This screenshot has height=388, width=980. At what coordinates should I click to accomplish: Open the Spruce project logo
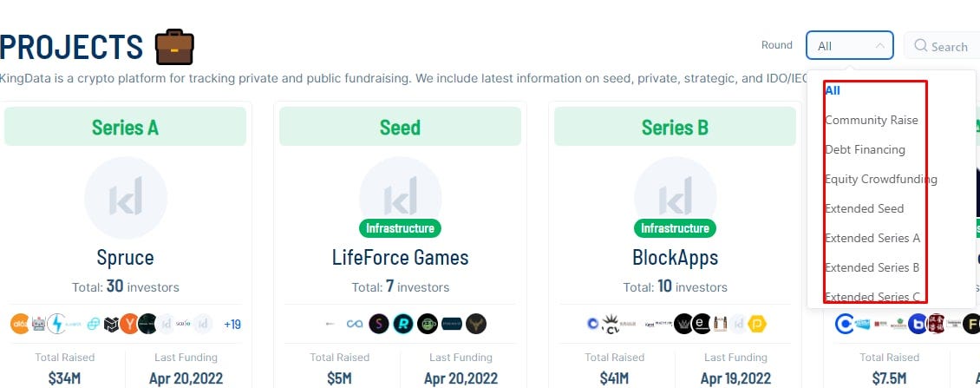(x=126, y=198)
